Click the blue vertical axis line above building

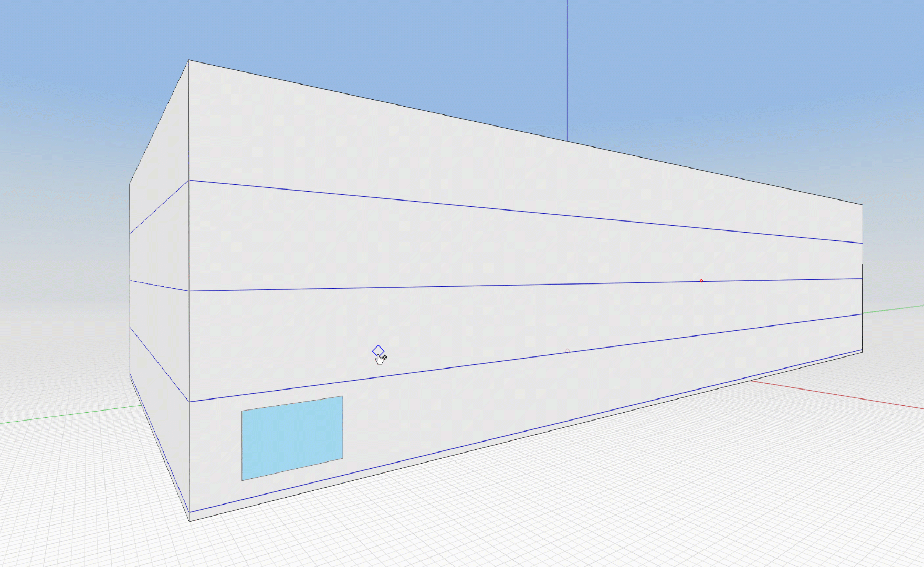click(567, 68)
